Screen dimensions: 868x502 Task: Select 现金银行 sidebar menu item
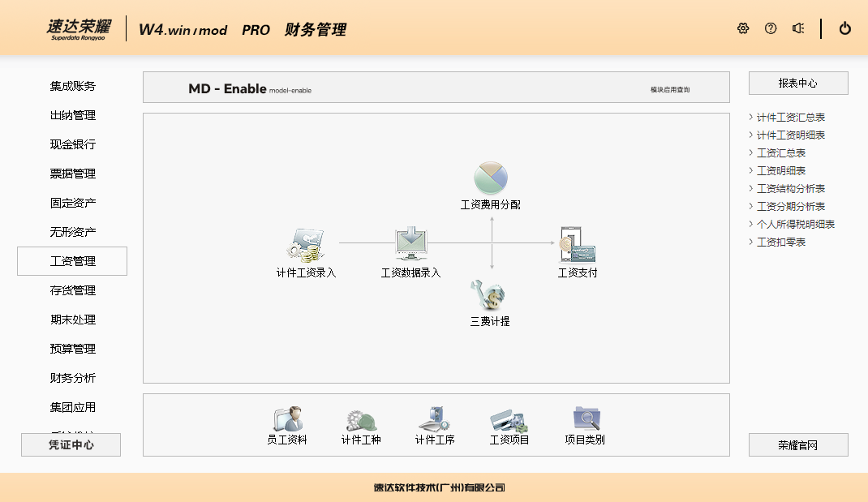(x=73, y=144)
